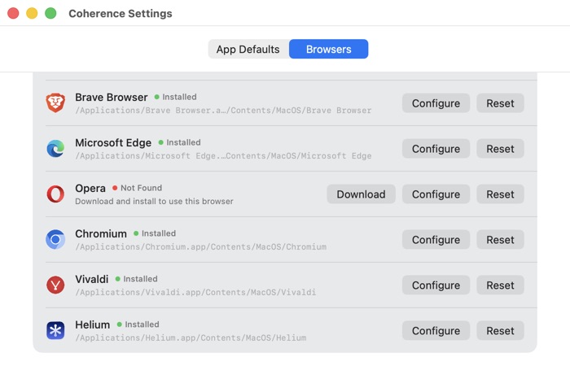Click the Chromium application path
The image size is (570, 392).
pos(200,246)
